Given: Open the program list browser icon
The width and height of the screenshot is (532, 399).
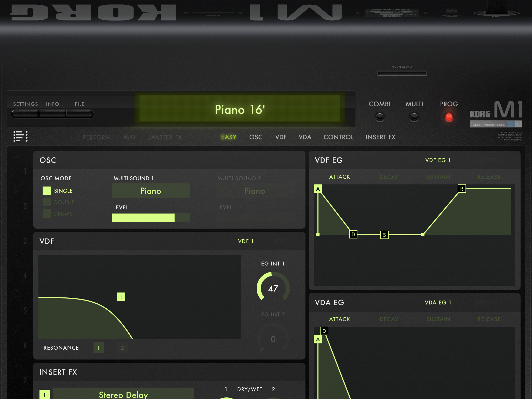Looking at the screenshot, I should (21, 136).
